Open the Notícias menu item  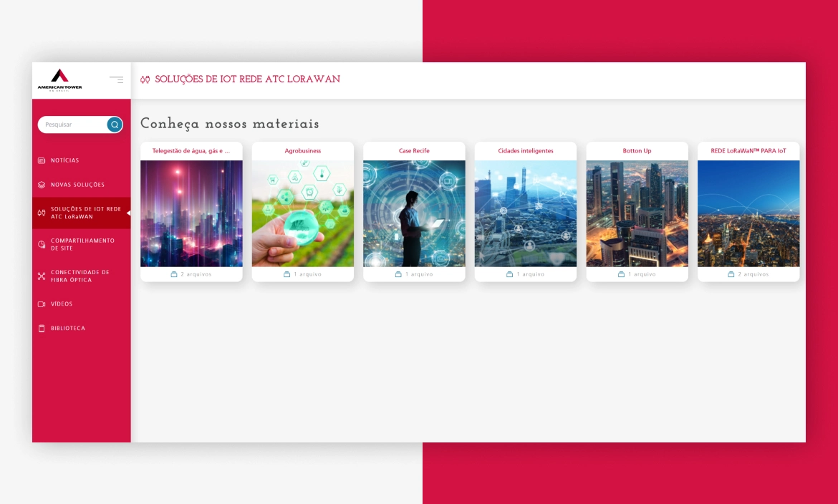65,161
